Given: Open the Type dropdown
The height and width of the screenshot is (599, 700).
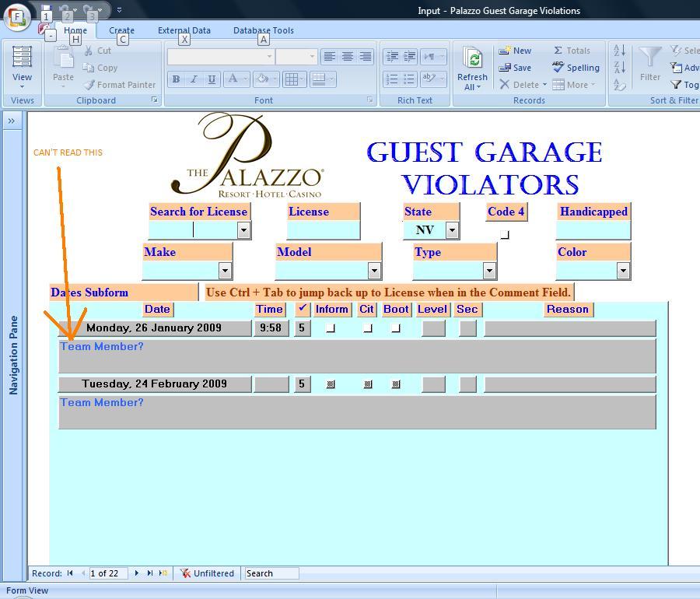Looking at the screenshot, I should (x=489, y=271).
